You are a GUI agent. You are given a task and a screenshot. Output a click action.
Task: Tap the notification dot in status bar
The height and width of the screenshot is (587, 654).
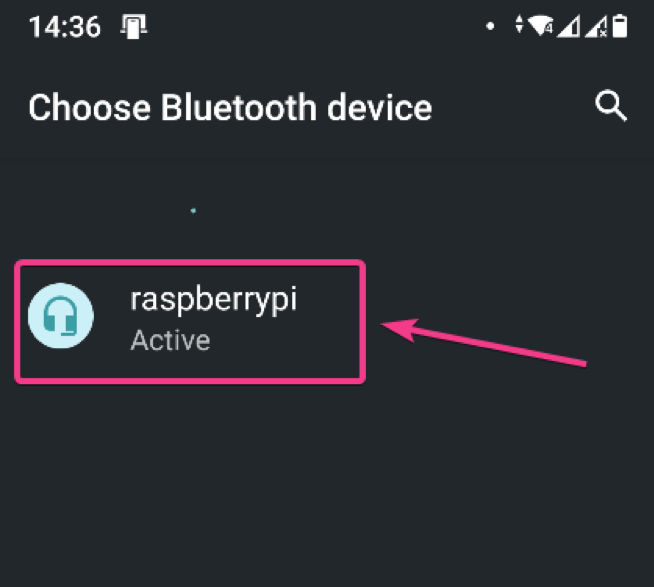490,26
